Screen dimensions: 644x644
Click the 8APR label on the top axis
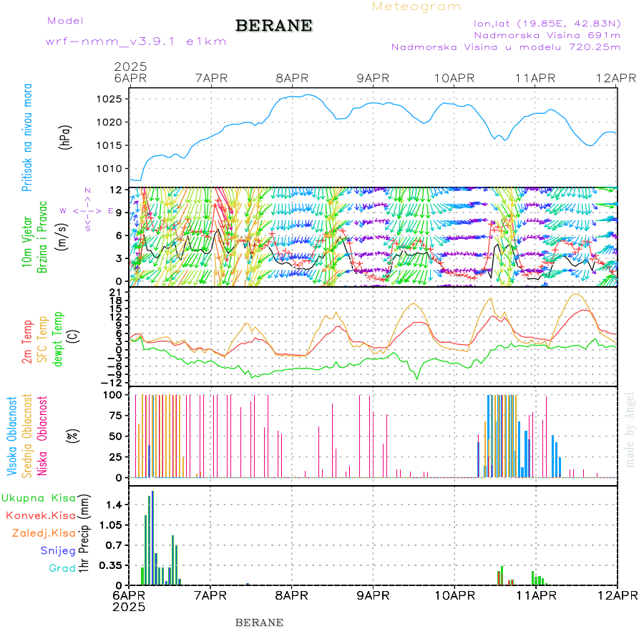292,78
